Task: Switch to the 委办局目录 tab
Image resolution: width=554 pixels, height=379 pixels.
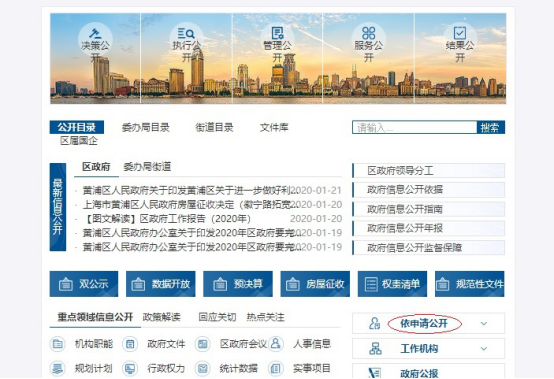Action: click(x=146, y=128)
